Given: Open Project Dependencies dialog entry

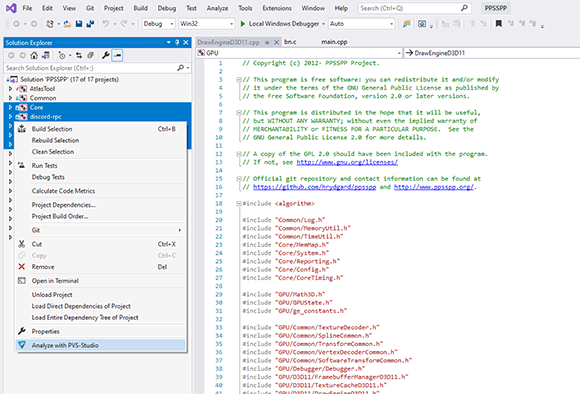Looking at the screenshot, I should (x=100, y=205).
